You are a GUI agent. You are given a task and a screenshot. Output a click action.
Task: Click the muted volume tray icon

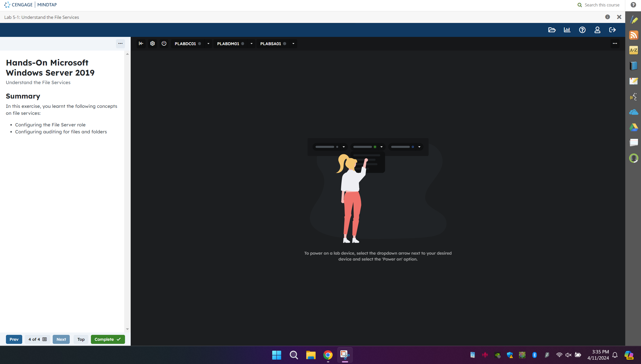pyautogui.click(x=568, y=355)
